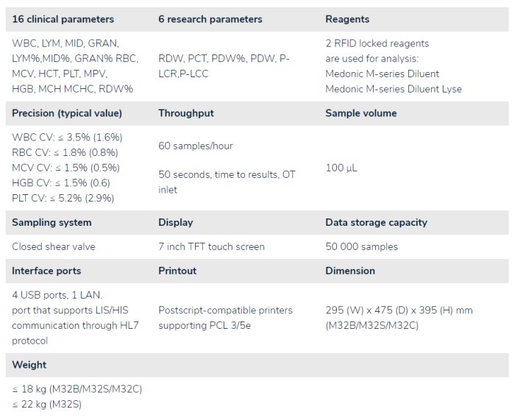The width and height of the screenshot is (515, 420).
Task: Click the "Interface ports" heading
Action: tap(46, 271)
